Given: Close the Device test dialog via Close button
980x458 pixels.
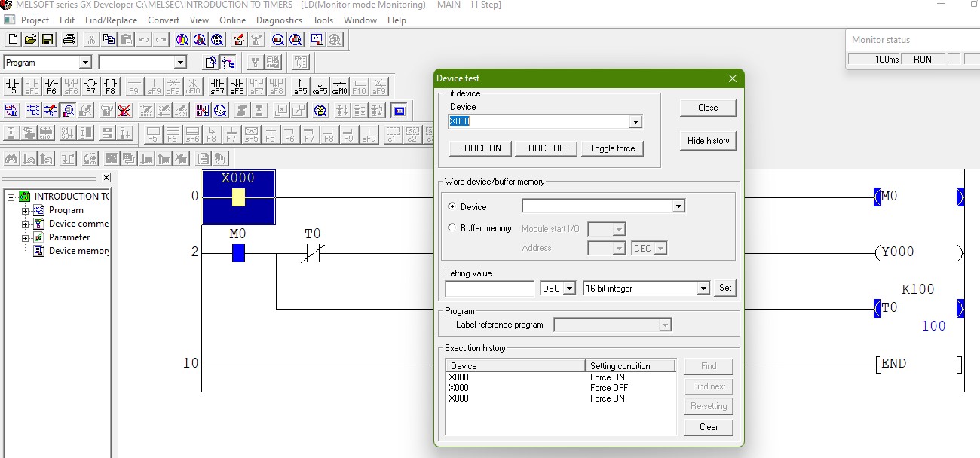Looking at the screenshot, I should 708,108.
